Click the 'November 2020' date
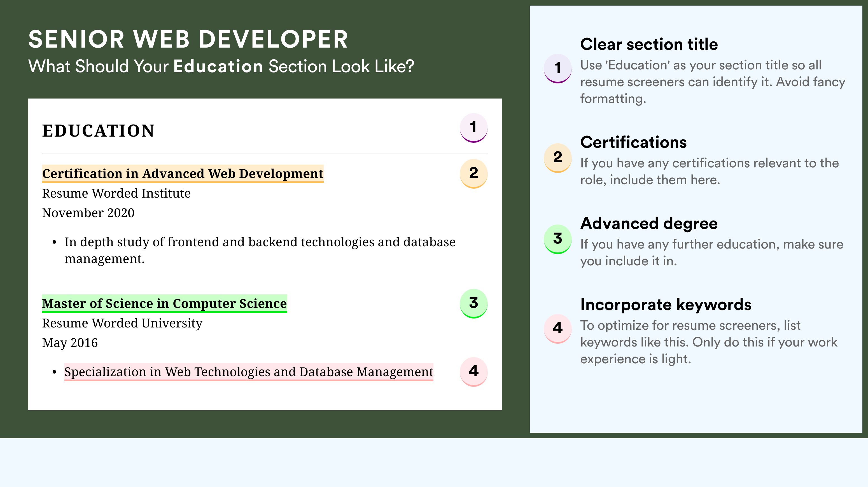Viewport: 868px width, 487px height. 88,213
